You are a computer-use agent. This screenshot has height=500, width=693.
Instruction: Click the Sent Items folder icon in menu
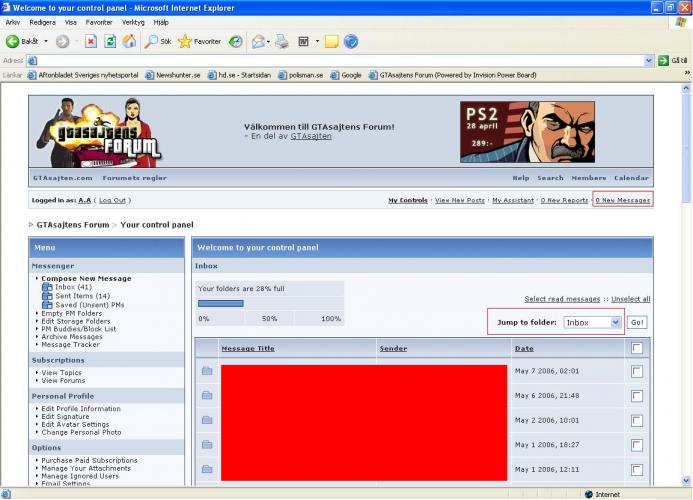[x=47, y=296]
